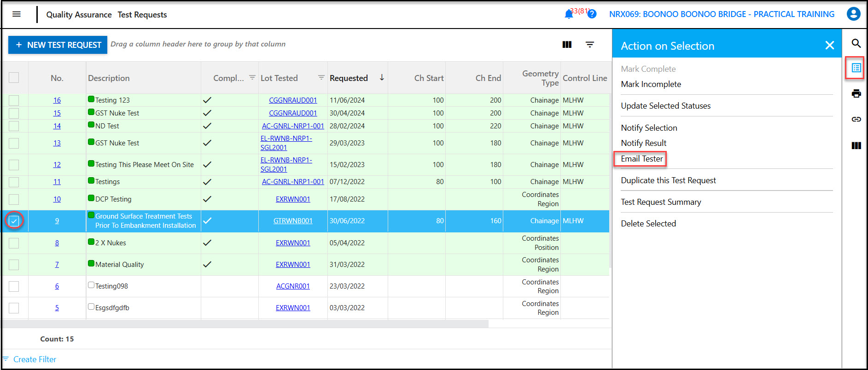Screen dimensions: 868x370
Task: Click the link icon in right sidebar
Action: (x=856, y=119)
